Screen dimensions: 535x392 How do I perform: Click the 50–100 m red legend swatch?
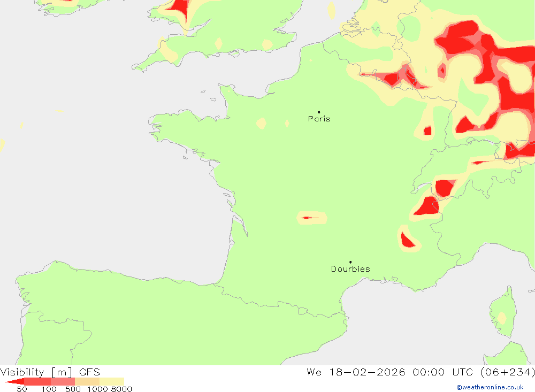(x=37, y=381)
